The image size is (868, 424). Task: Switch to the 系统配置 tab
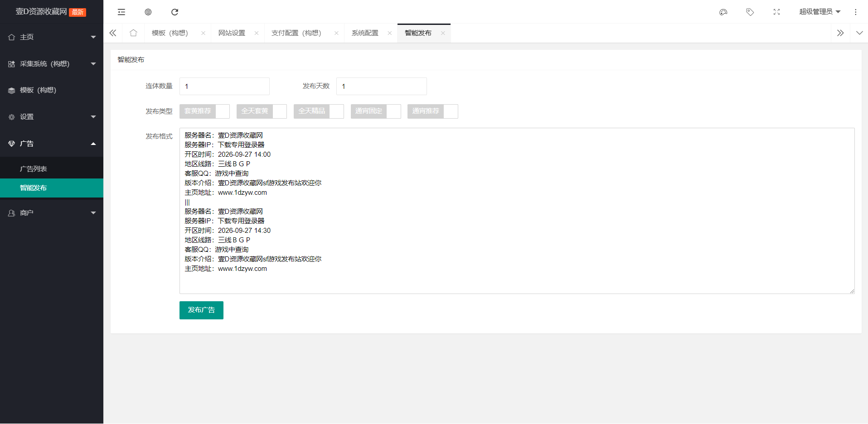365,33
